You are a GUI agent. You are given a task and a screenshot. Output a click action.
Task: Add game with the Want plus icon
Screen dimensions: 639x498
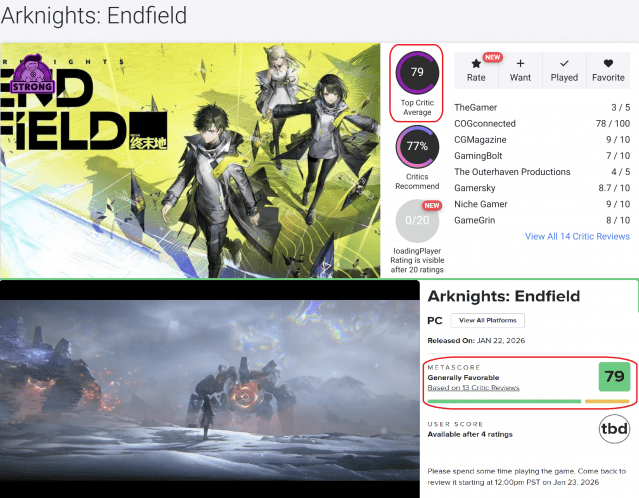(x=520, y=63)
